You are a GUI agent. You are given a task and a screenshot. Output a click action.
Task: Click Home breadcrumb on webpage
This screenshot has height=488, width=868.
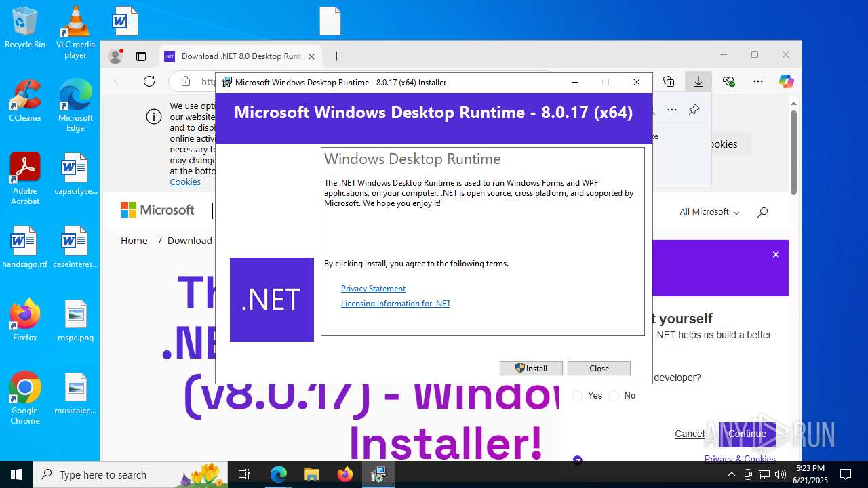click(x=134, y=241)
